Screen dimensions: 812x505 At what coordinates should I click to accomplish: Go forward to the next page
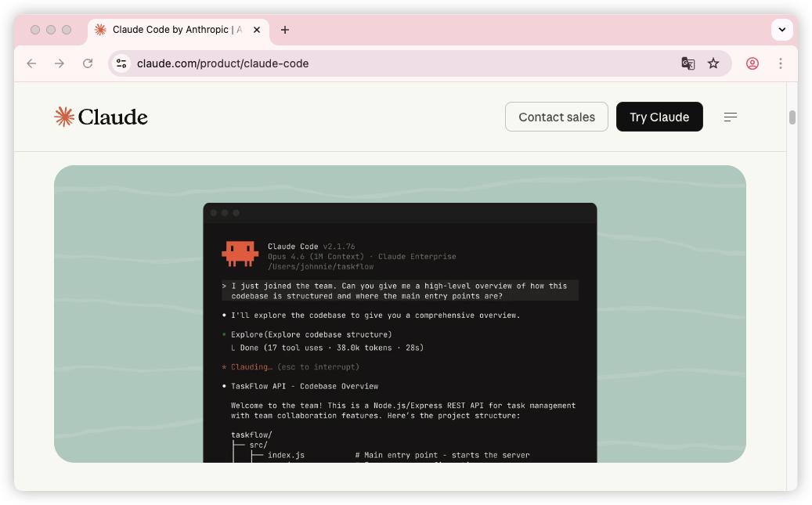(60, 63)
